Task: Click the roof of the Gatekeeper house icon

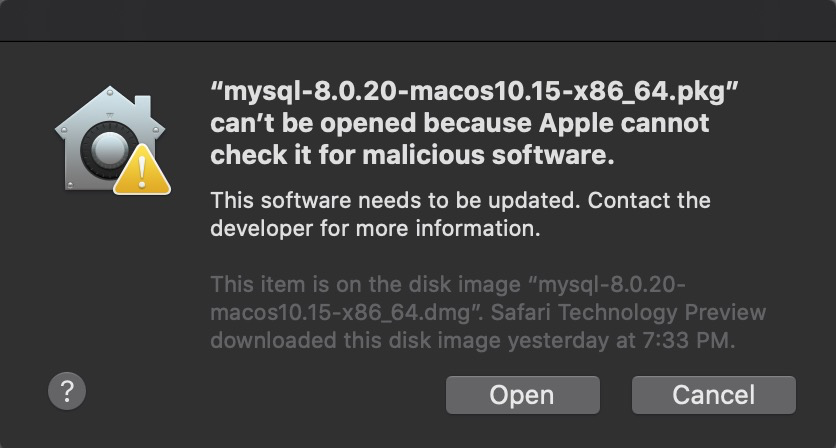Action: 109,109
